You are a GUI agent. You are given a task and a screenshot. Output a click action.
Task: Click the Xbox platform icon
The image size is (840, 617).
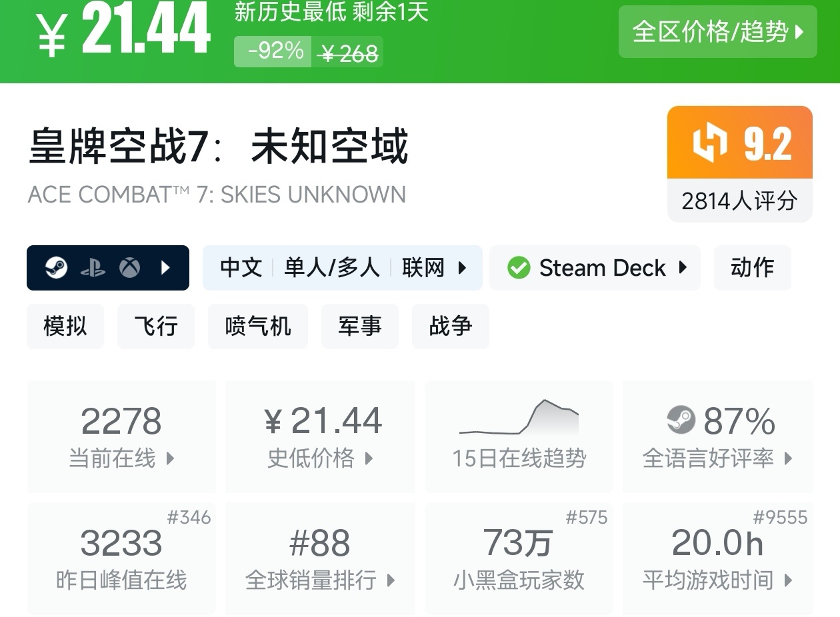tap(130, 268)
